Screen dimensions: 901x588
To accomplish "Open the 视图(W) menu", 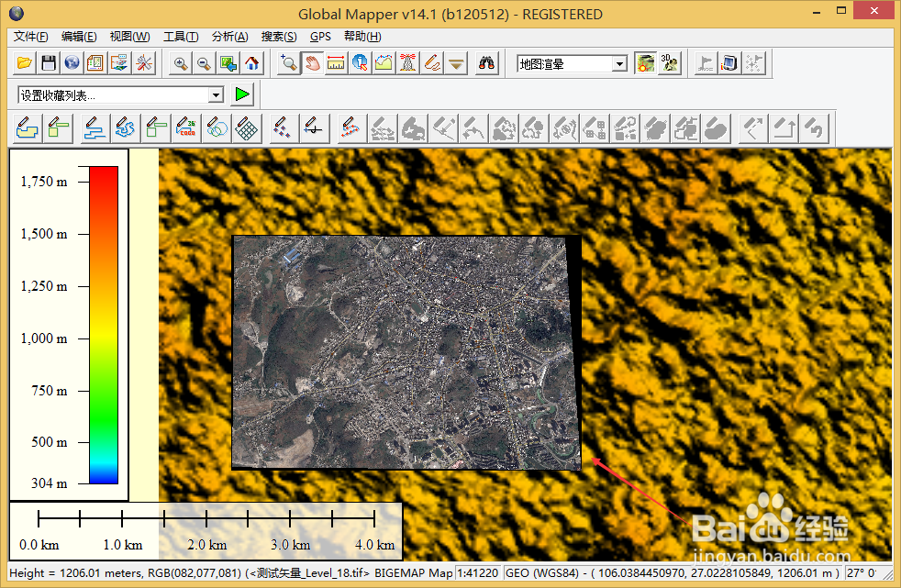I will tap(130, 37).
